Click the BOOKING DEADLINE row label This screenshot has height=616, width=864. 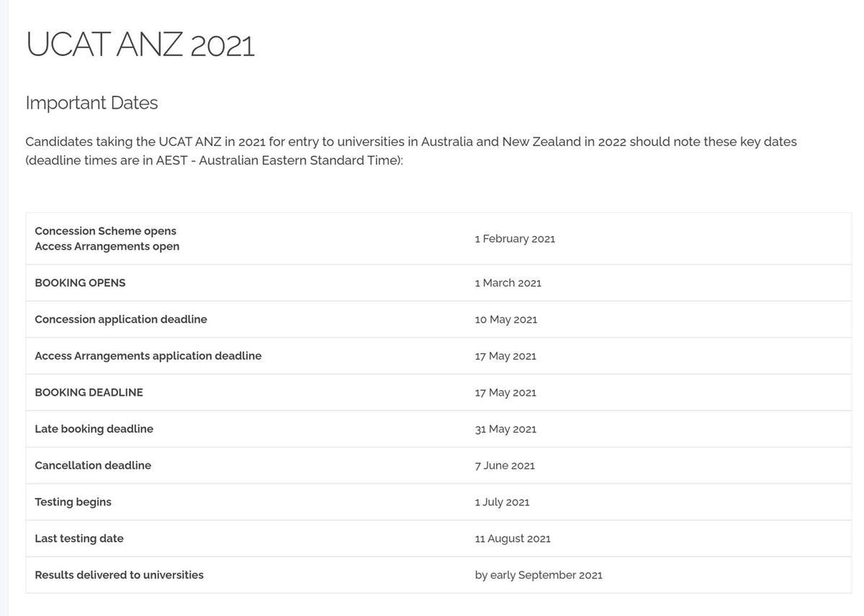(89, 392)
